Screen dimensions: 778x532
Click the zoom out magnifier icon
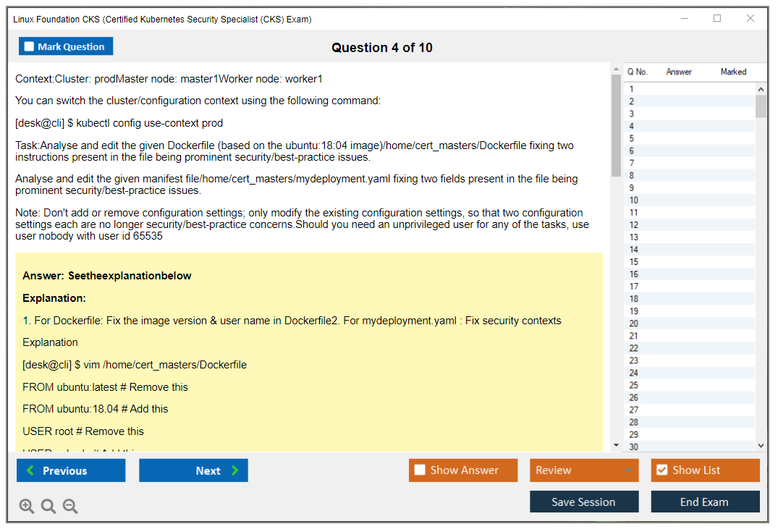(x=70, y=507)
